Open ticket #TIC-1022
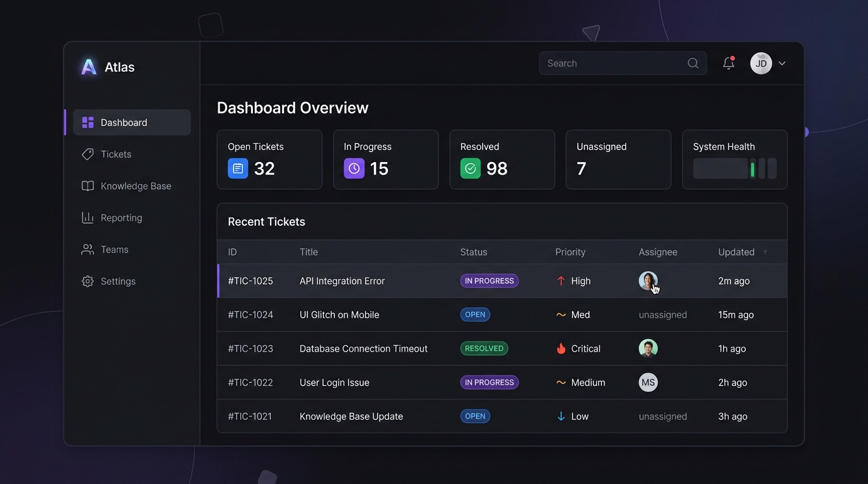This screenshot has height=484, width=868. [250, 383]
